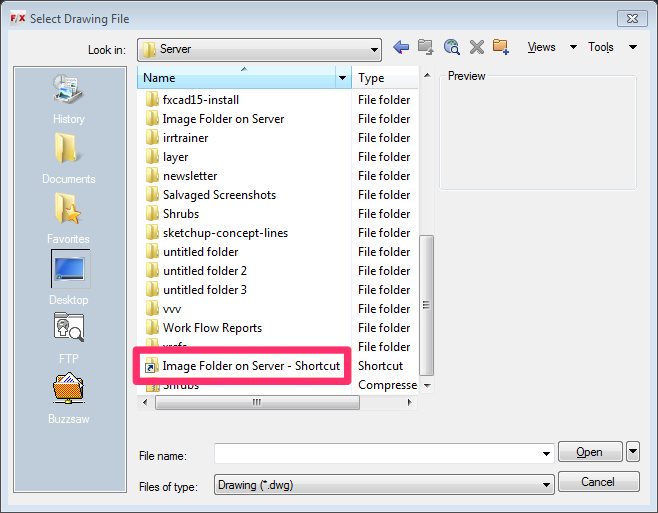Click the Search the Web icon
Image resolution: width=658 pixels, height=513 pixels.
point(452,47)
